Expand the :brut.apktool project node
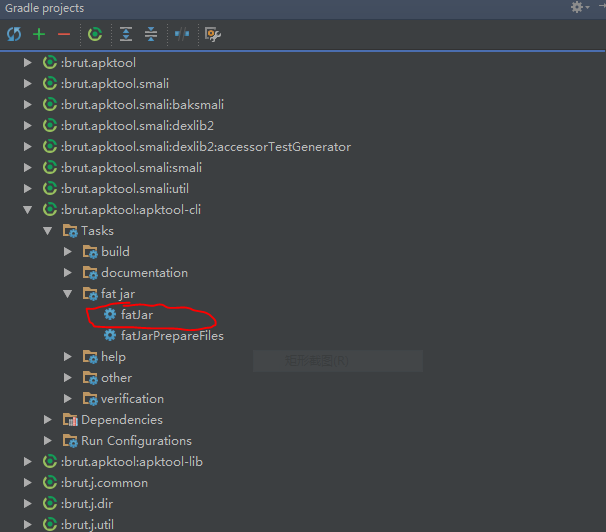This screenshot has width=606, height=532. (27, 63)
